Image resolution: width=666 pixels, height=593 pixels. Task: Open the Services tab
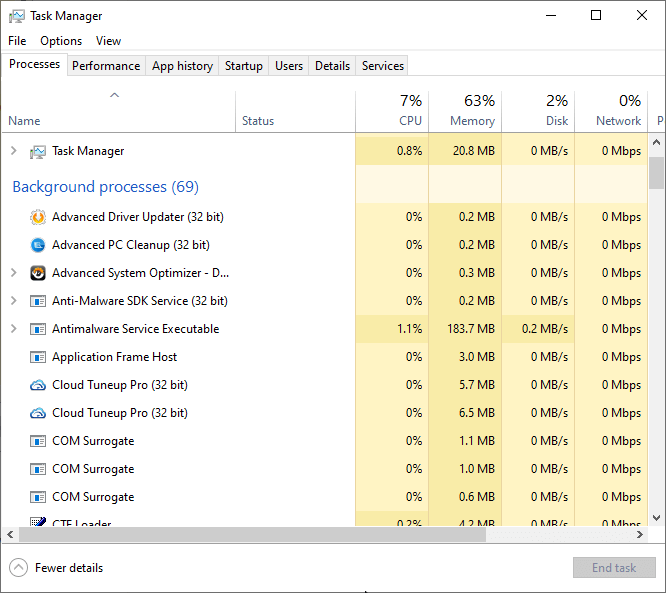[x=382, y=66]
